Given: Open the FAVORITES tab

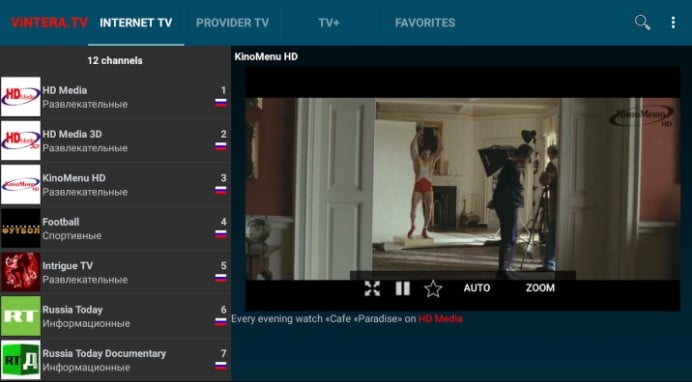Looking at the screenshot, I should (425, 23).
